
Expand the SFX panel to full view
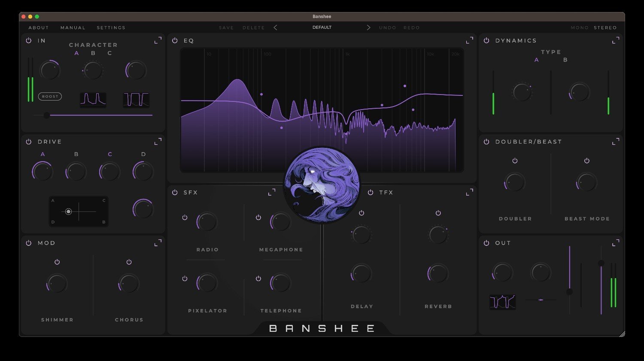272,192
